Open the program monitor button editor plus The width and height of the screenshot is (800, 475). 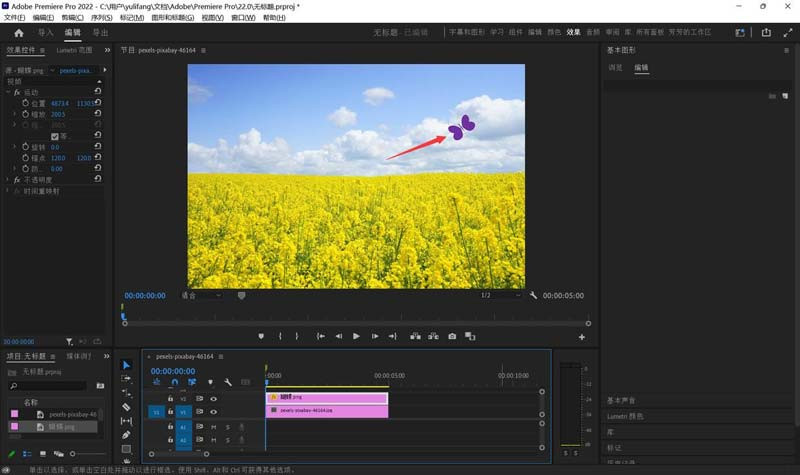pyautogui.click(x=582, y=337)
